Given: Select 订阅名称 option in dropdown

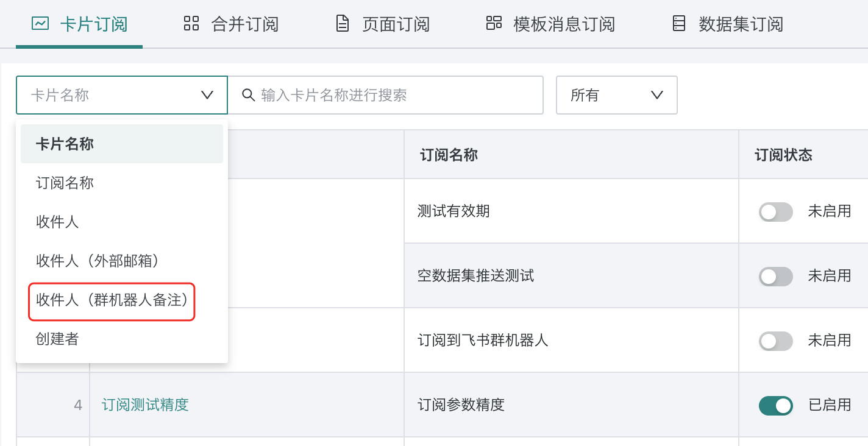Looking at the screenshot, I should click(x=65, y=183).
